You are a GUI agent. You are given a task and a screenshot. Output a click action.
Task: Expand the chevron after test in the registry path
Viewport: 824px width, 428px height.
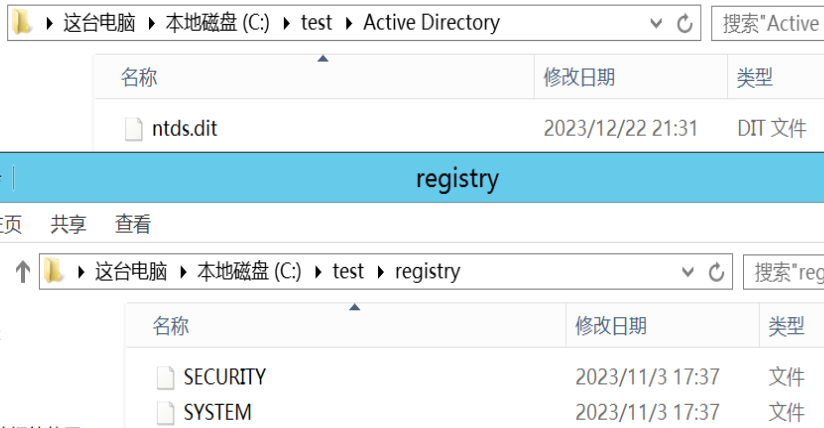click(381, 272)
